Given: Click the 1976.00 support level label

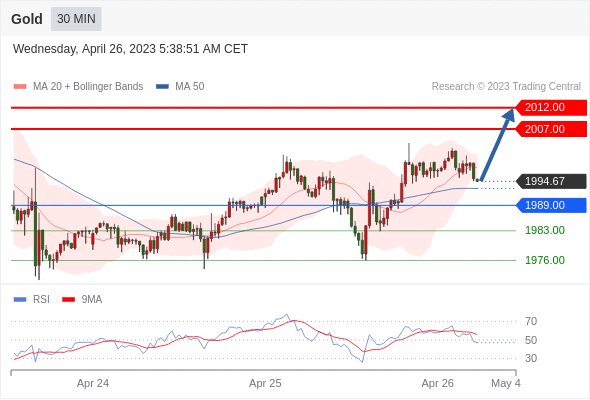Looking at the screenshot, I should tap(545, 260).
